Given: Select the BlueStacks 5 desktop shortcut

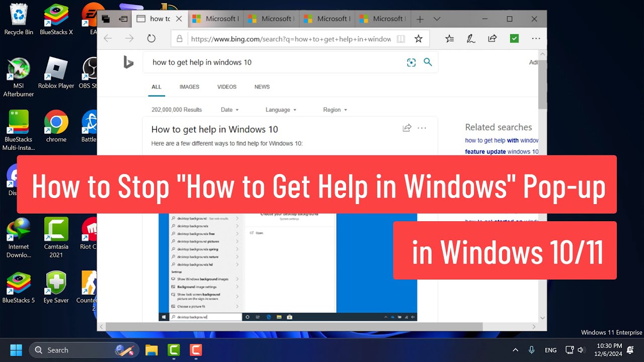Looking at the screenshot, I should (x=19, y=288).
